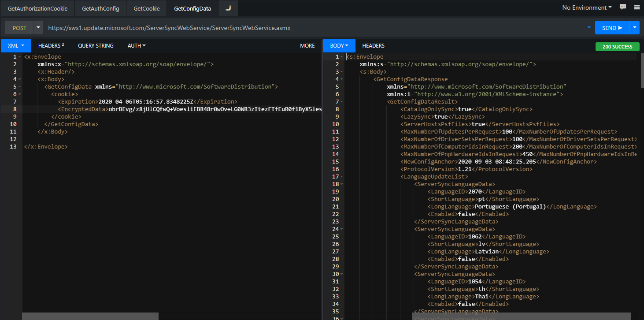Screen dimensions: 644x320
Task: Click the NewConfigAnchor 2020-09-03 08:48:25.205 value
Action: point(497,162)
